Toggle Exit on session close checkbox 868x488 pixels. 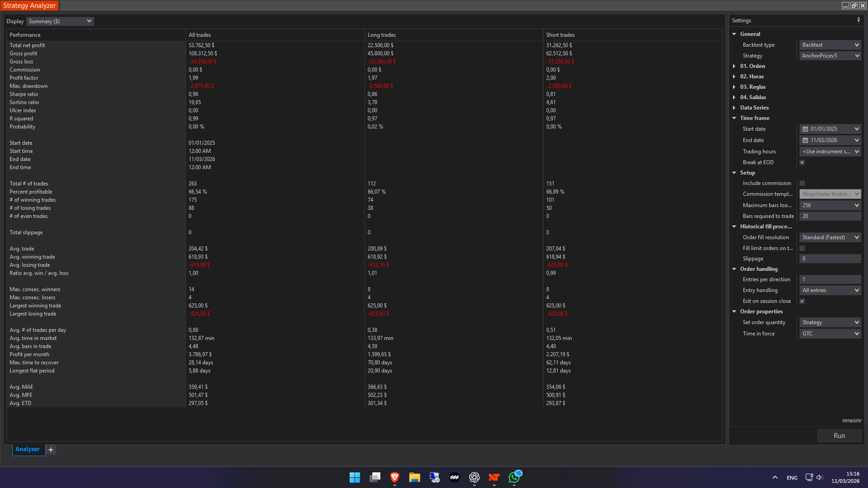pos(802,301)
